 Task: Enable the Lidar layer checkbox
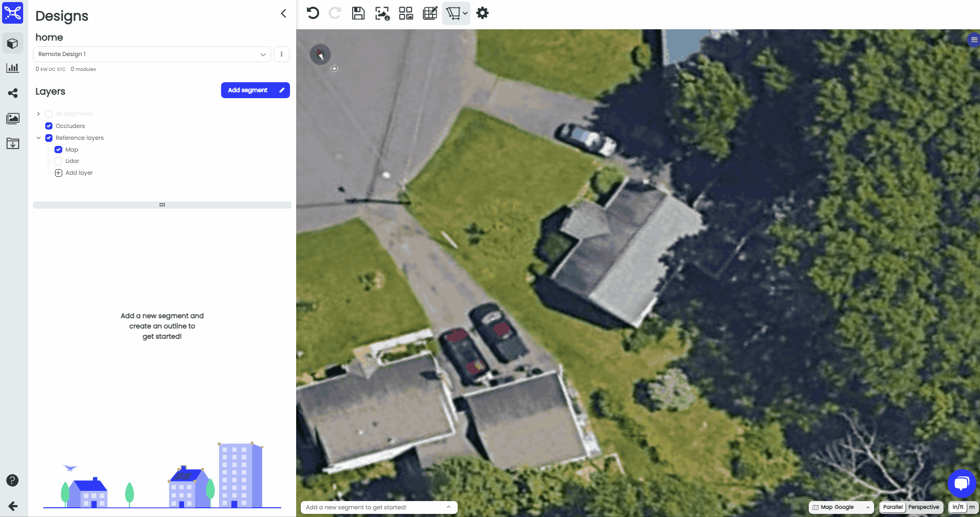tap(59, 161)
